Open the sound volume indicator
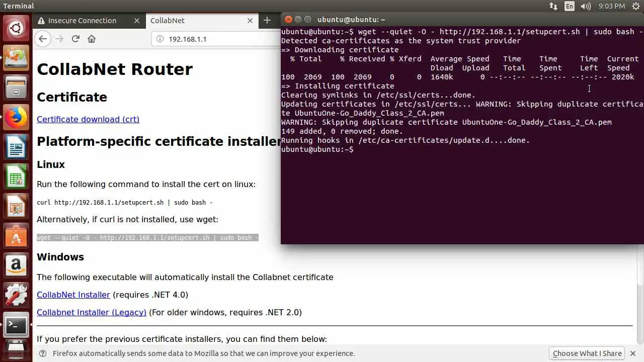 [x=586, y=6]
